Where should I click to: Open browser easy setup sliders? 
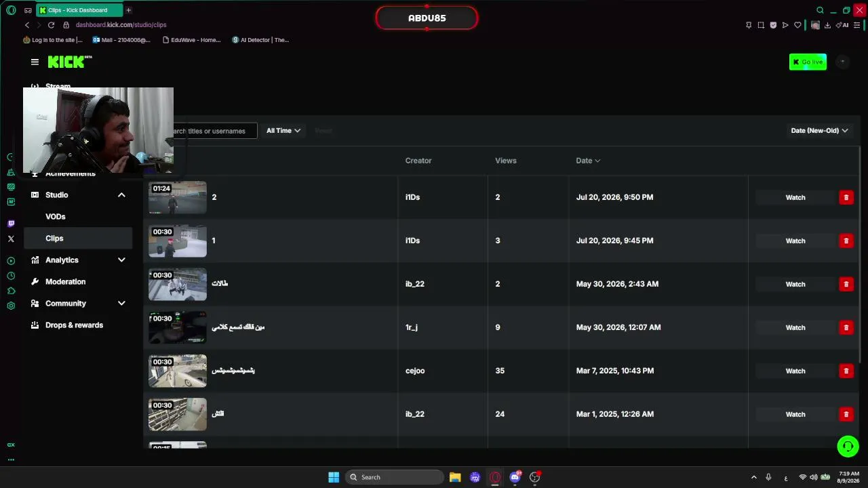tap(858, 25)
